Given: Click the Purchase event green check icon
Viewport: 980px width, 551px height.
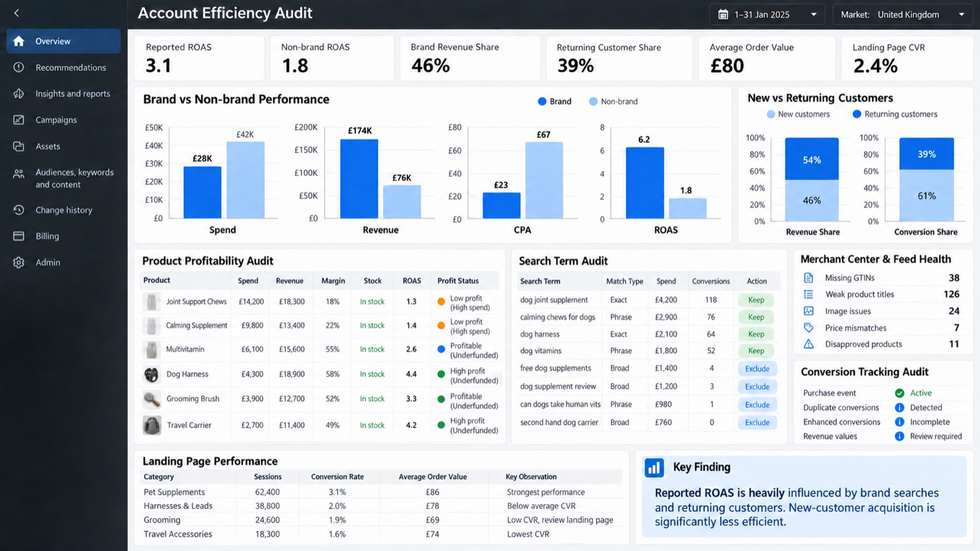Looking at the screenshot, I should pyautogui.click(x=900, y=393).
